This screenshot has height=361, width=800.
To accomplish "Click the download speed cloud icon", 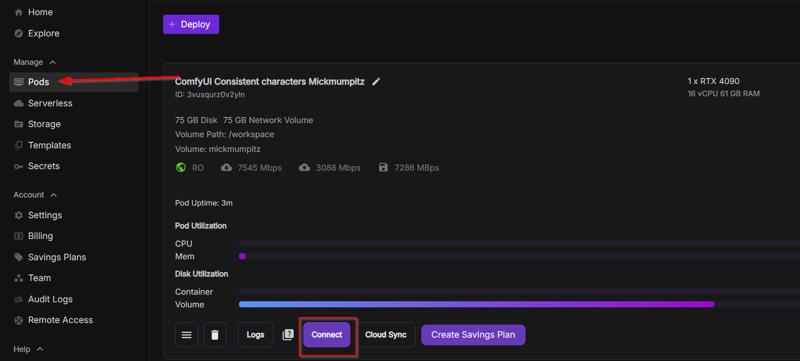I will pyautogui.click(x=227, y=167).
